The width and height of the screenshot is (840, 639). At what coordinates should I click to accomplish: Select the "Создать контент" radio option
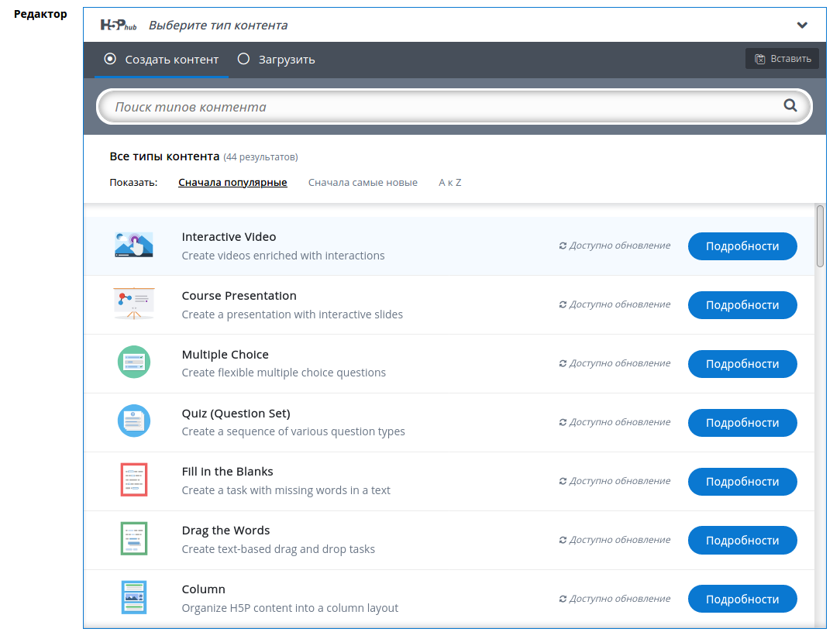tap(110, 59)
